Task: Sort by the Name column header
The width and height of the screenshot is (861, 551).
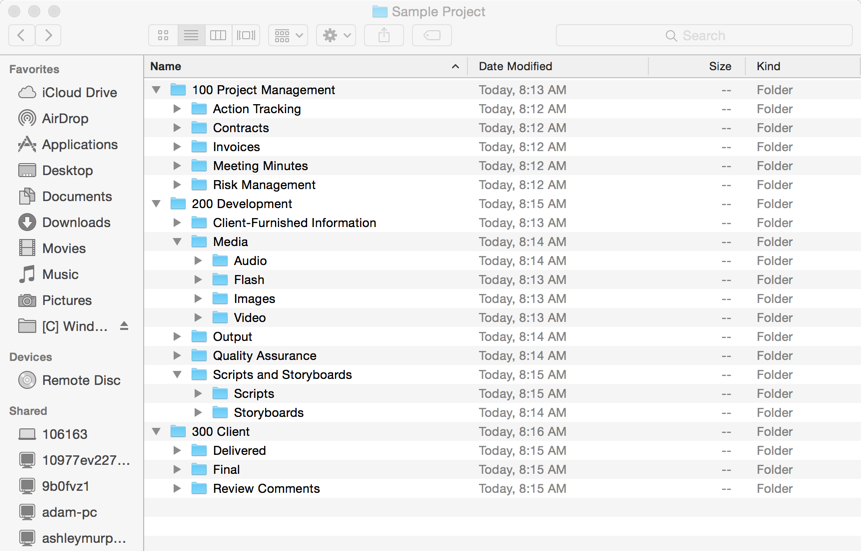Action: [x=306, y=66]
